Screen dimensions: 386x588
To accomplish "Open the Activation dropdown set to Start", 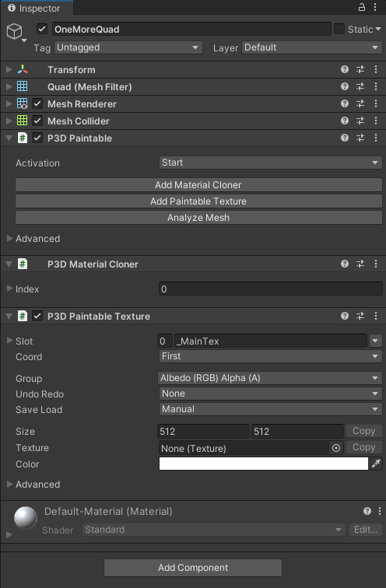I will pyautogui.click(x=271, y=163).
